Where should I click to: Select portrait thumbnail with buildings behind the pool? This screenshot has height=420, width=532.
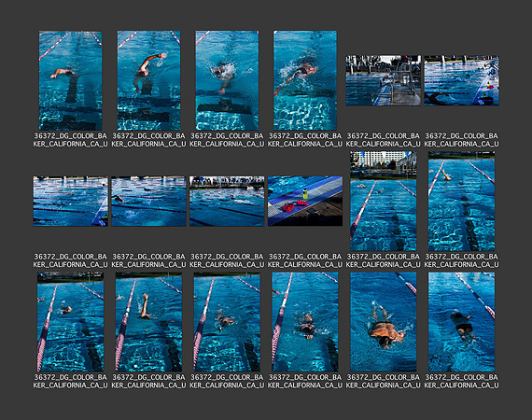click(x=383, y=202)
